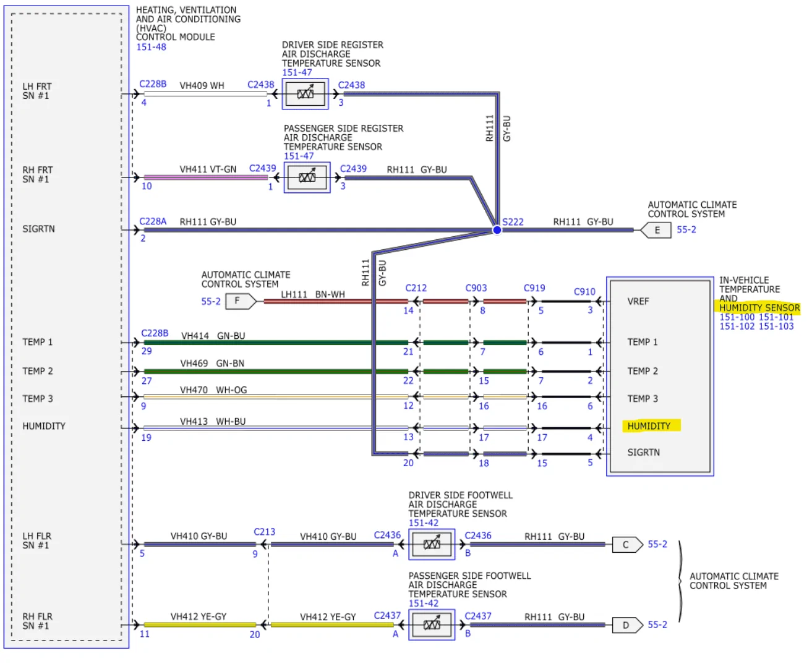Select the C213 connector label
The width and height of the screenshot is (812, 669).
click(x=264, y=532)
